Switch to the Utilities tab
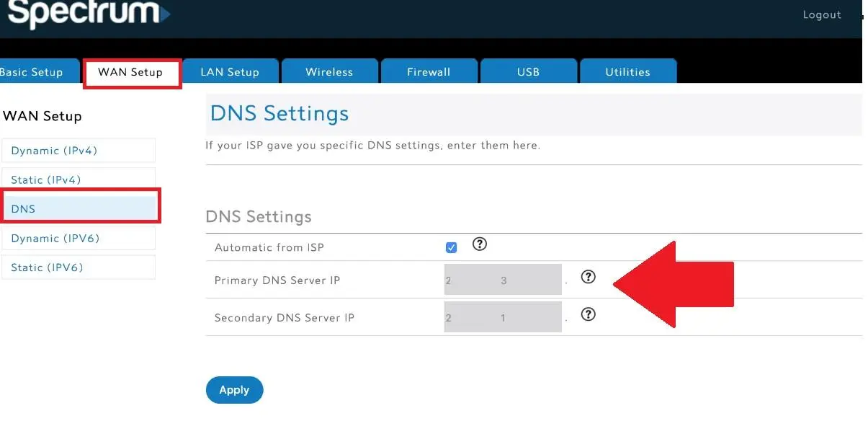Viewport: 868px width, 421px height. click(627, 72)
